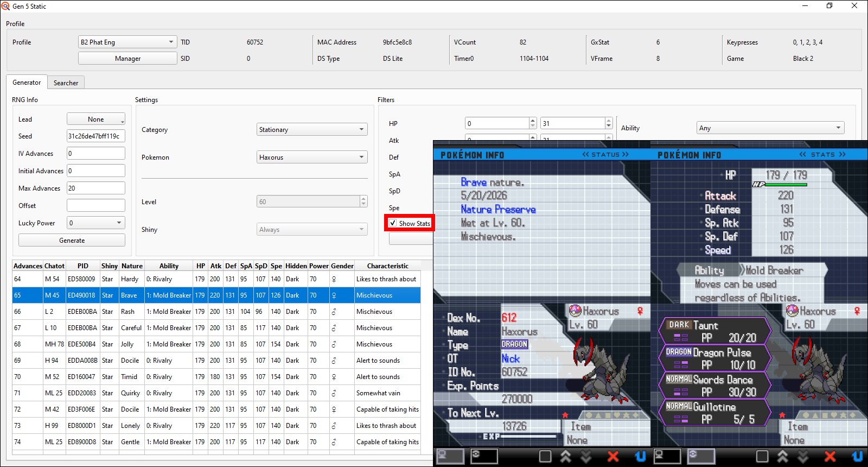Sort by the PID column header
868x467 pixels.
click(x=82, y=266)
